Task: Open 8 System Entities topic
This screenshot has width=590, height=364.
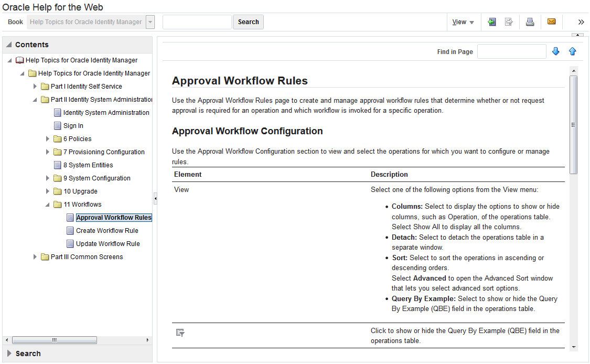Action: (x=88, y=165)
